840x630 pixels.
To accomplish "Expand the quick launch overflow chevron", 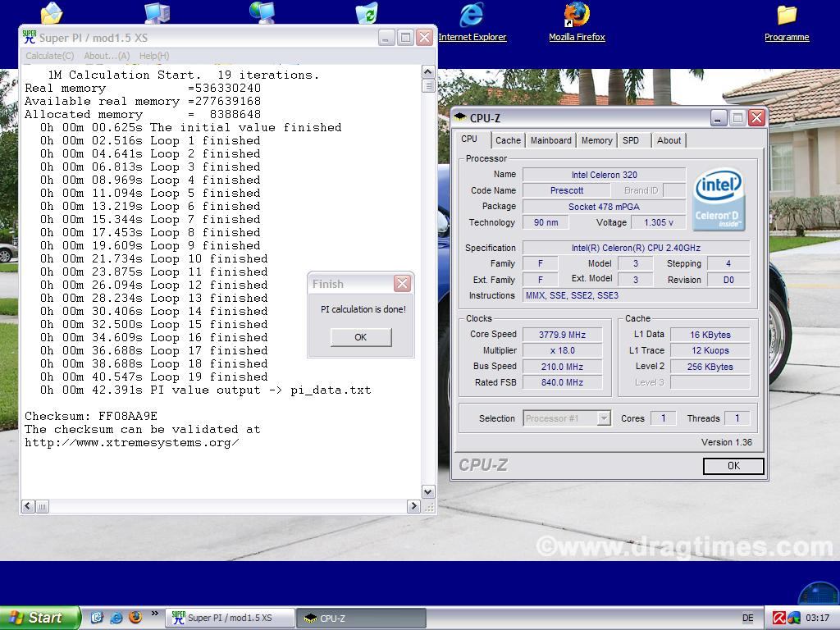I will pos(155,614).
